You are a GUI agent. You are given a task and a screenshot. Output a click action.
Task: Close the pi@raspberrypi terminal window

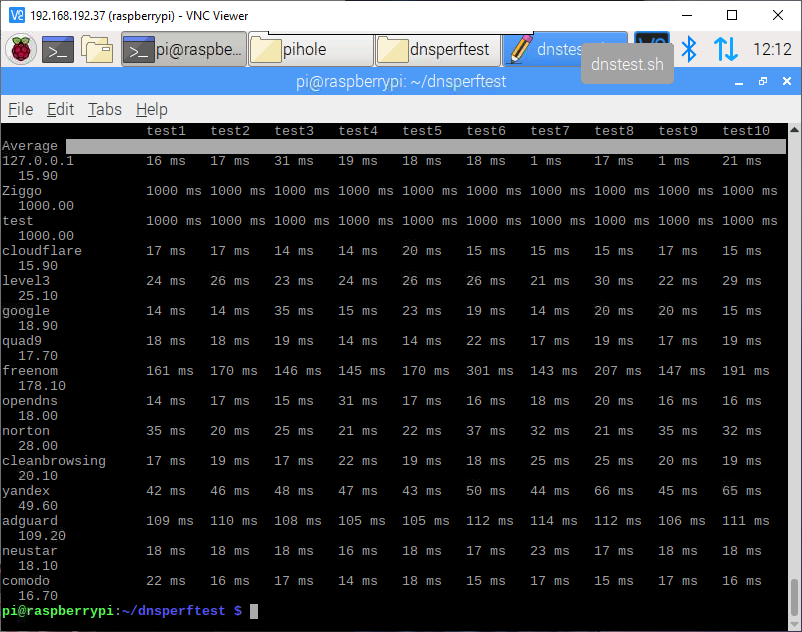click(787, 81)
